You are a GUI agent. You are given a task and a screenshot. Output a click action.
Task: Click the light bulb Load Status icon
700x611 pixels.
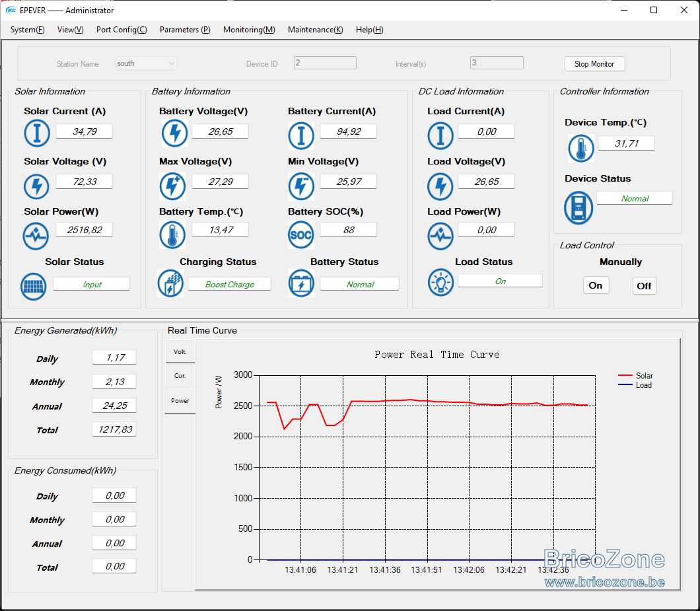[x=440, y=282]
